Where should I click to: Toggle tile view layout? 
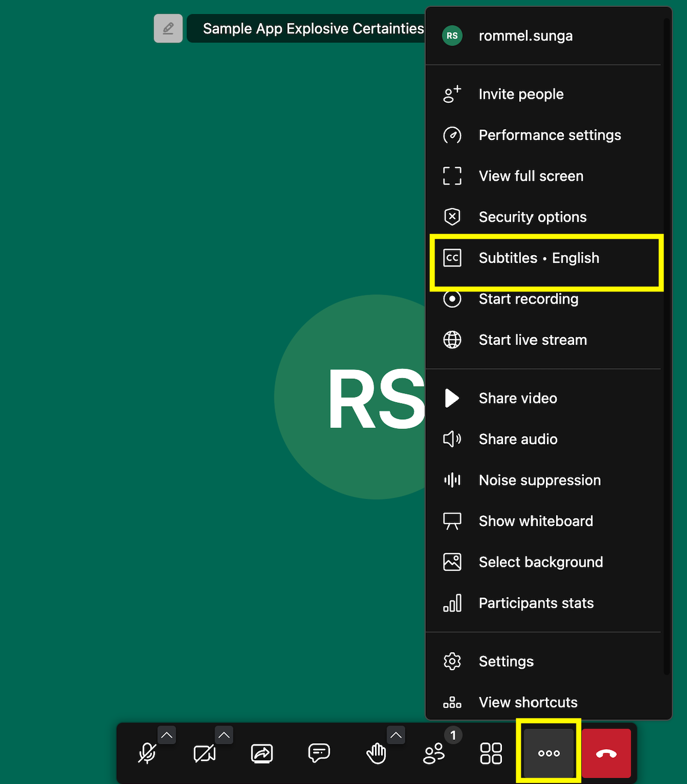(x=491, y=754)
